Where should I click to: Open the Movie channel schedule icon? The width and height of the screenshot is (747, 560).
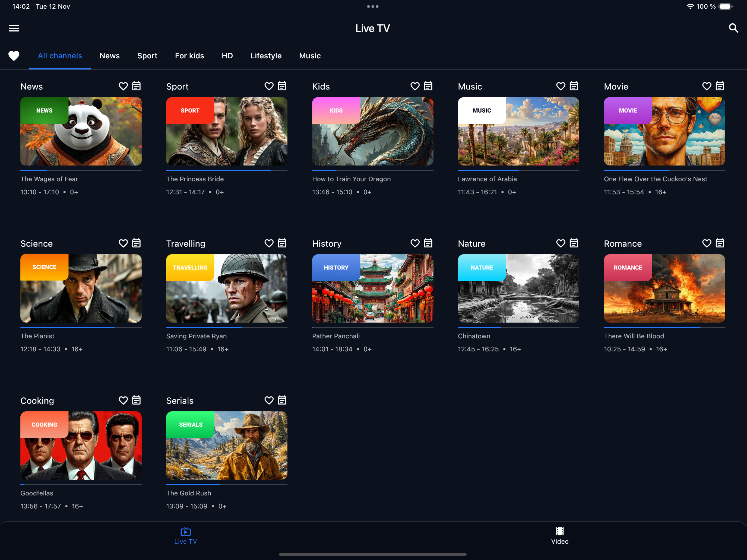coord(720,86)
